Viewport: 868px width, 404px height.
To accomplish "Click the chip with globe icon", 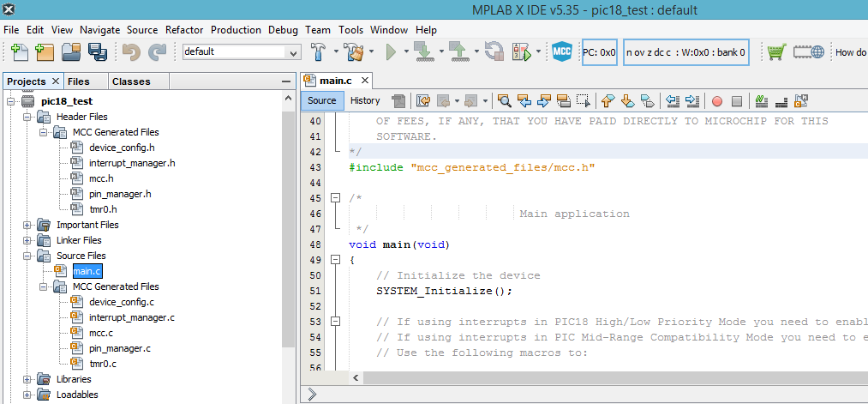I will coord(809,51).
